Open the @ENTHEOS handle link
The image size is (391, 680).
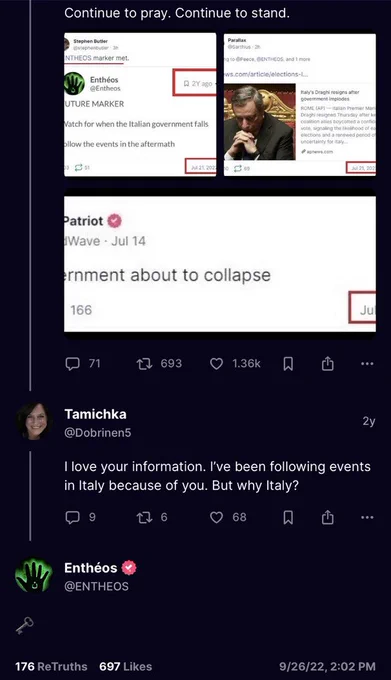(x=96, y=586)
